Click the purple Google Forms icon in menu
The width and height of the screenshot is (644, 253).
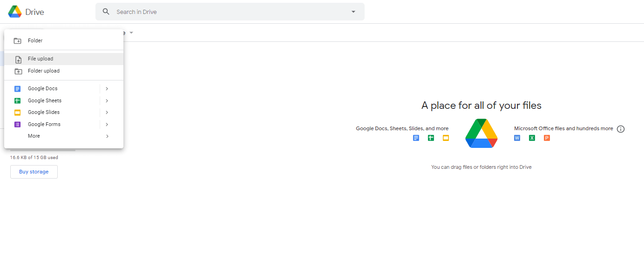tap(18, 124)
